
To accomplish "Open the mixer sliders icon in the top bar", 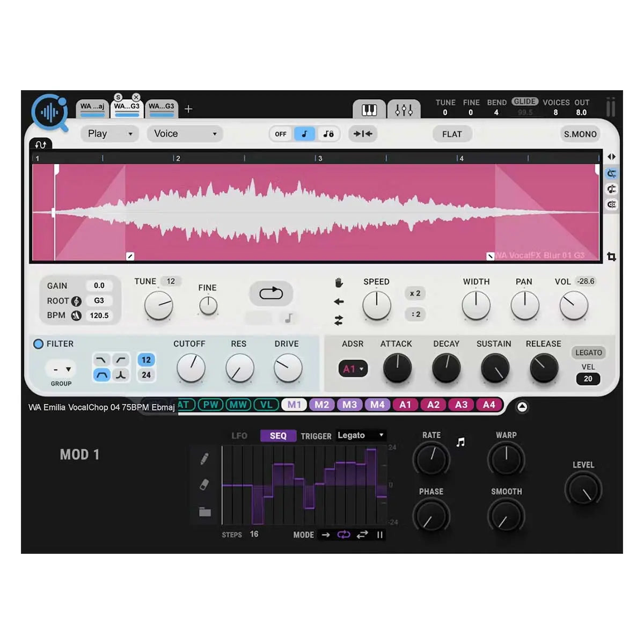I will tap(404, 109).
